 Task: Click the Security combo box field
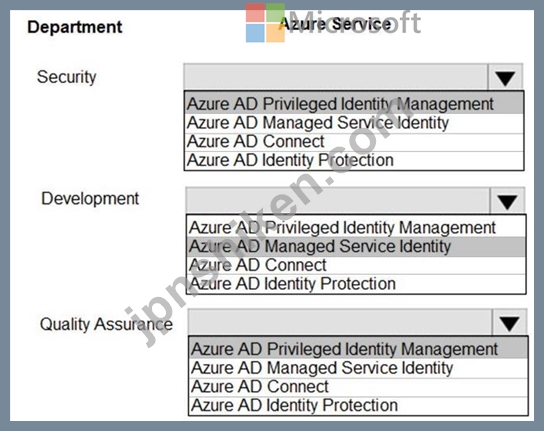pyautogui.click(x=336, y=77)
